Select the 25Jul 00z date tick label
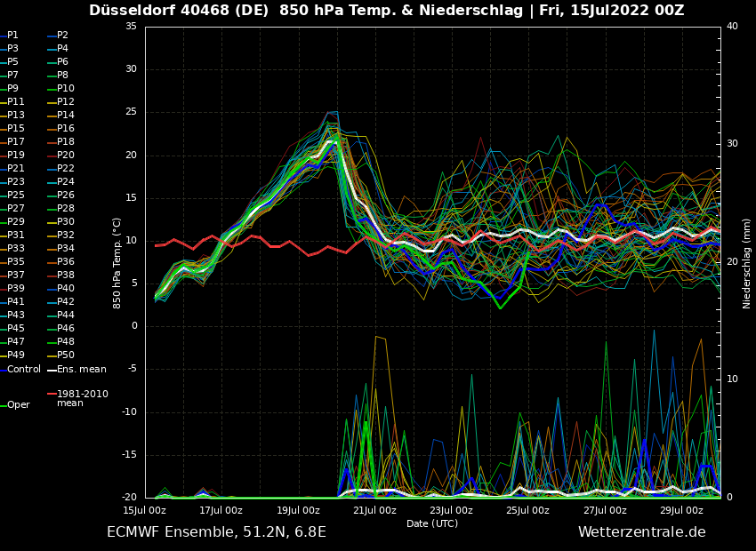756x551 pixels. [x=528, y=511]
